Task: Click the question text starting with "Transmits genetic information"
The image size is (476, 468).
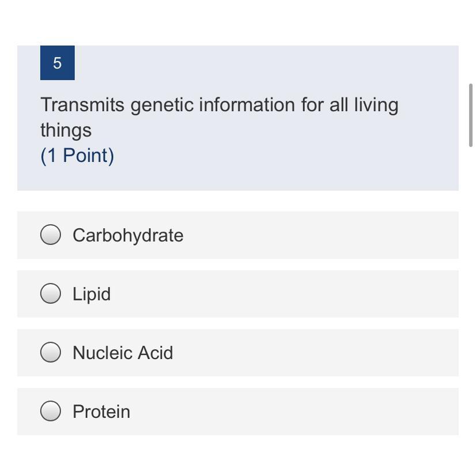Action: (x=219, y=105)
